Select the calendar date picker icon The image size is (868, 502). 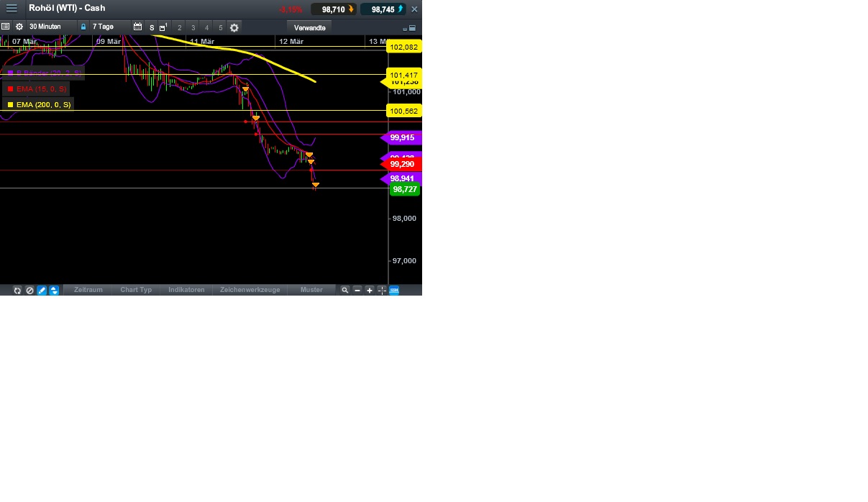coord(138,27)
